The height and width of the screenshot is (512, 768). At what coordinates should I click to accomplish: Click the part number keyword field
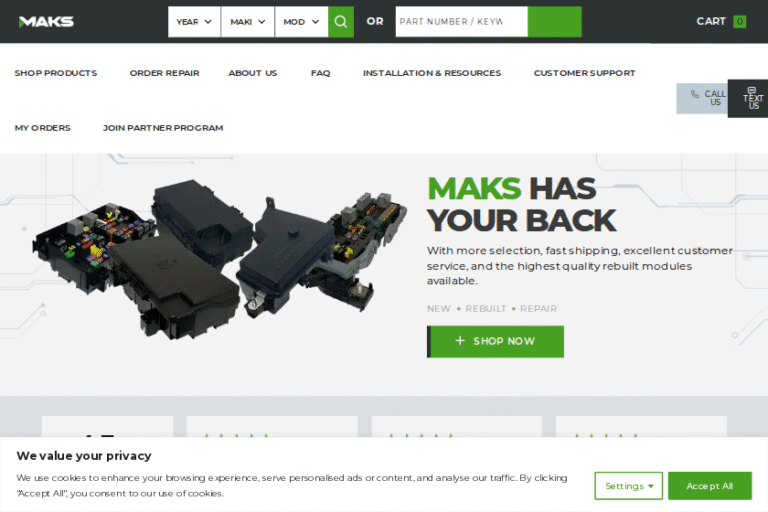click(x=461, y=22)
